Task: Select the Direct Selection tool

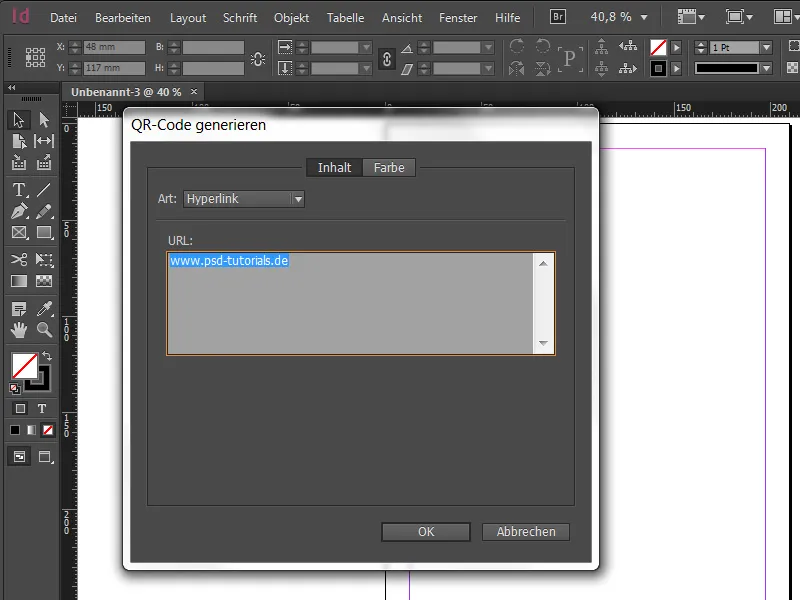Action: pyautogui.click(x=44, y=119)
